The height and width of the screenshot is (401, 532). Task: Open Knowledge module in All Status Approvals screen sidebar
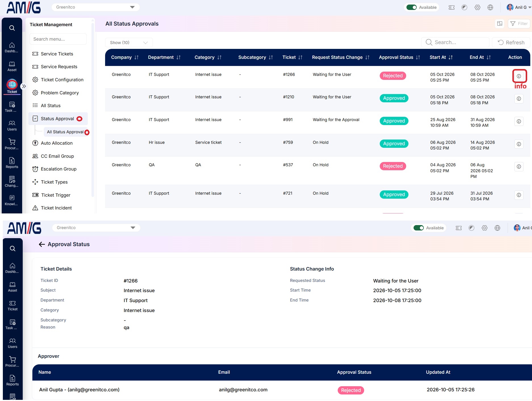click(x=12, y=200)
